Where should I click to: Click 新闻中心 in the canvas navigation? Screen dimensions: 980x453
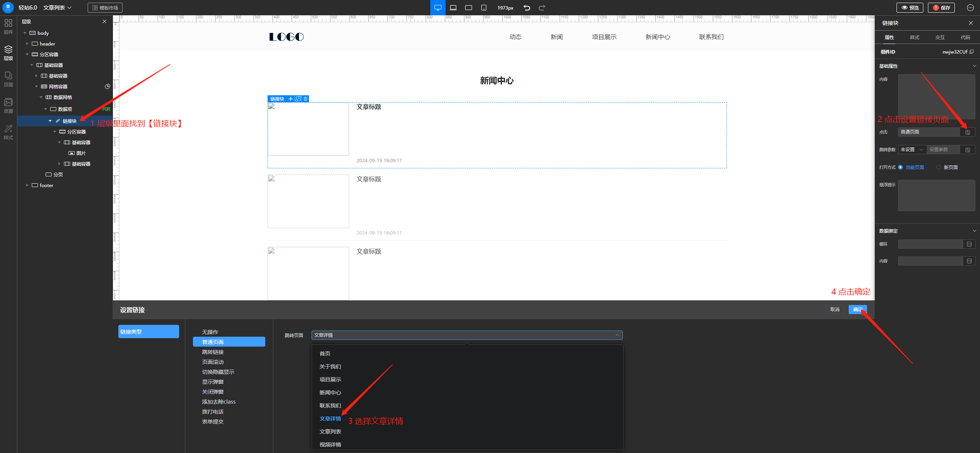tap(657, 37)
